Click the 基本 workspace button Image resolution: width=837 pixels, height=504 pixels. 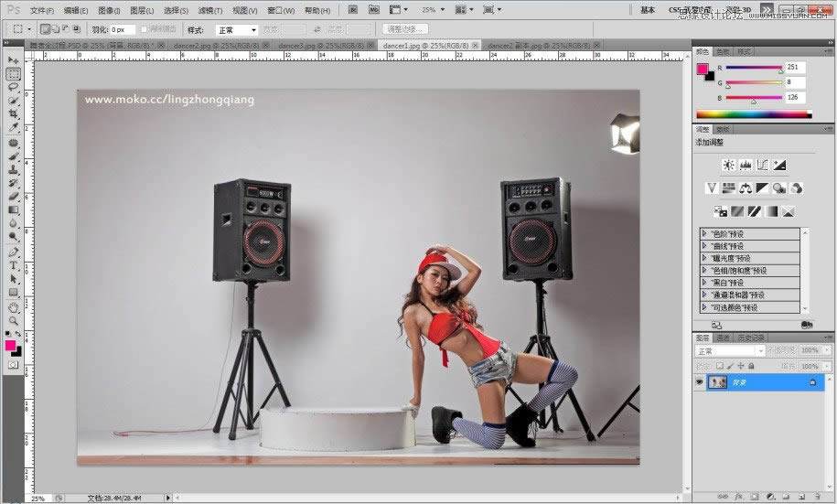click(648, 10)
